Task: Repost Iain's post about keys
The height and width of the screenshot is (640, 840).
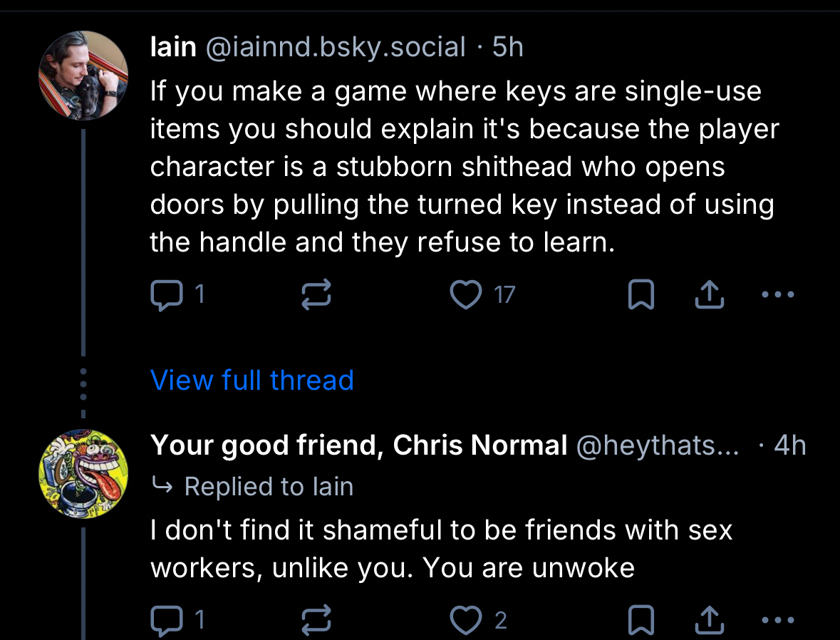Action: click(x=316, y=294)
